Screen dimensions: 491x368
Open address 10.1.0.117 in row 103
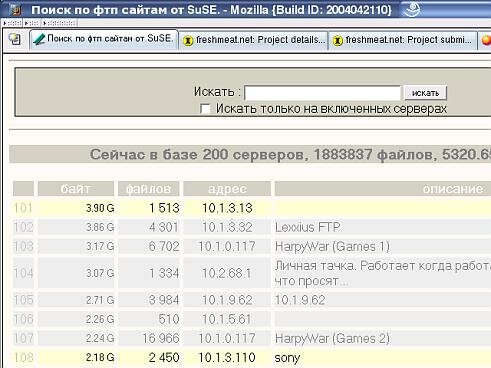pos(227,247)
